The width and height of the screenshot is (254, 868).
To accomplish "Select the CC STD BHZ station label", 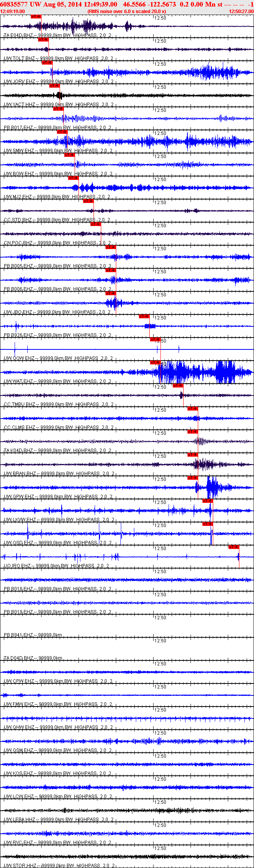I will coord(57,220).
